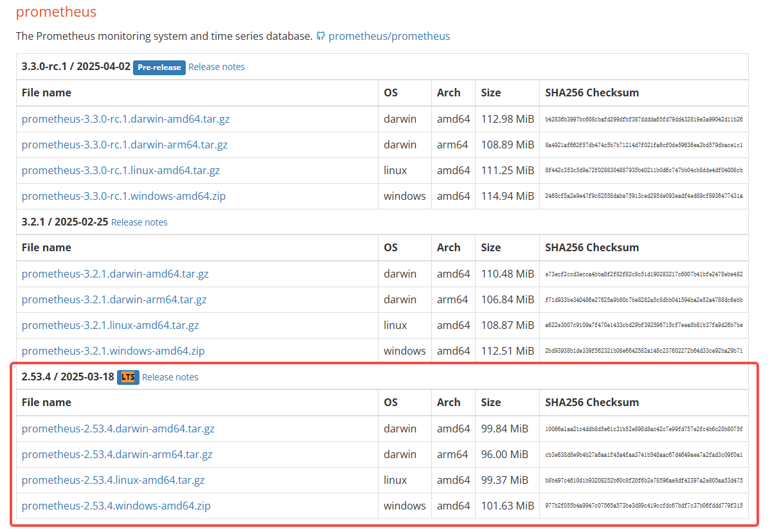
Task: Download prometheus-3.3.0-rc.1.darwin-amd64.tar.gz
Action: (125, 119)
